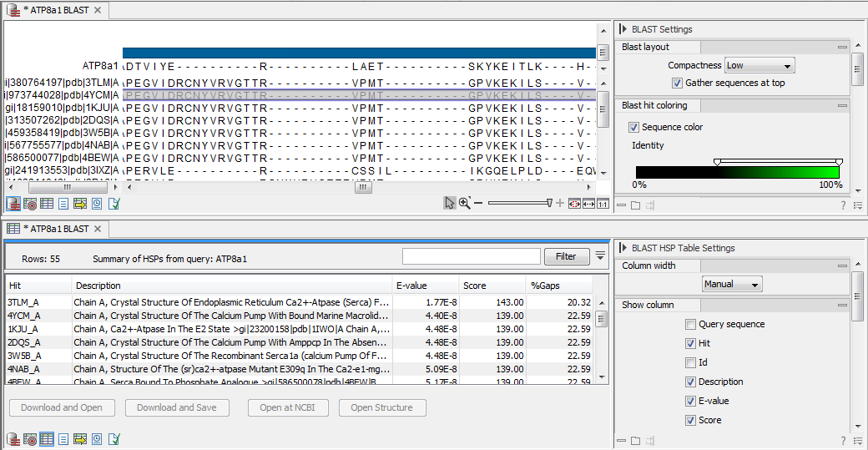This screenshot has width=868, height=450.
Task: Collapse the BLAST Settings side panel
Action: tap(623, 29)
